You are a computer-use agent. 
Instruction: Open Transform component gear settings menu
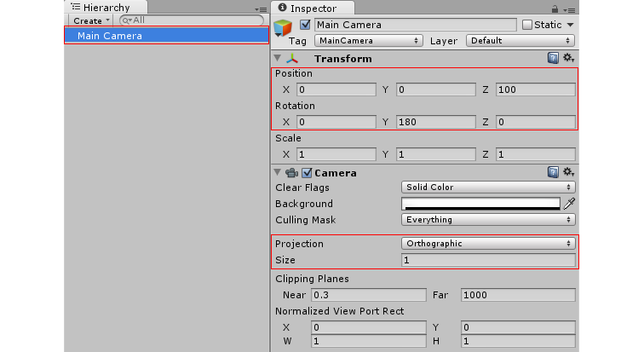[x=568, y=58]
